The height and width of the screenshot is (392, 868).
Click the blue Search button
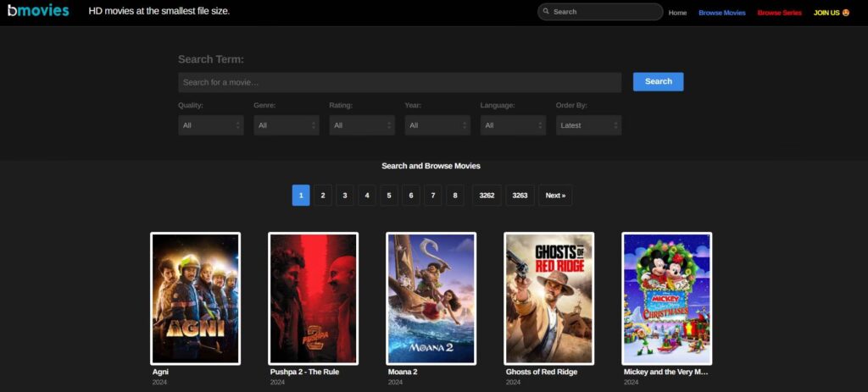coord(658,81)
